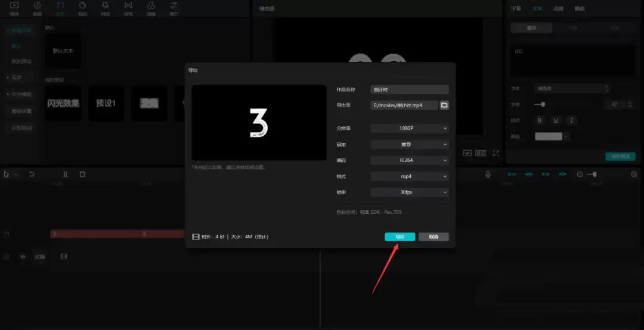The height and width of the screenshot is (330, 644).
Task: Open the 帧率 30fps dropdown
Action: click(x=409, y=192)
